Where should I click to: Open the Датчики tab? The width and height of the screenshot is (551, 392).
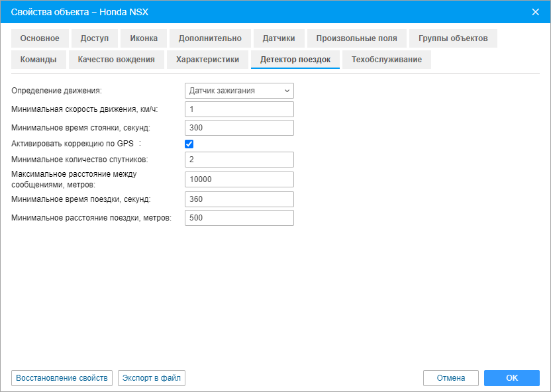point(279,38)
